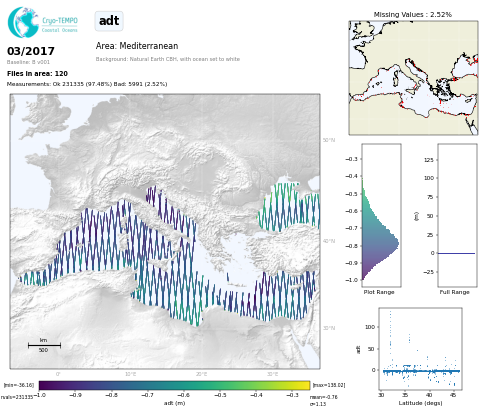Click the Cryo-TEMPO globe logo
Screen dimensions: 492x410
point(23,22)
